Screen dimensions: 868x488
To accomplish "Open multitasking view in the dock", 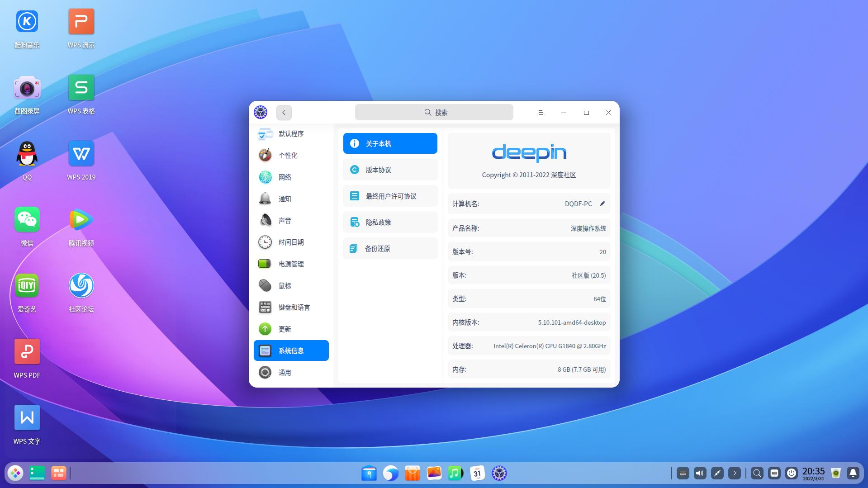I will tap(59, 473).
